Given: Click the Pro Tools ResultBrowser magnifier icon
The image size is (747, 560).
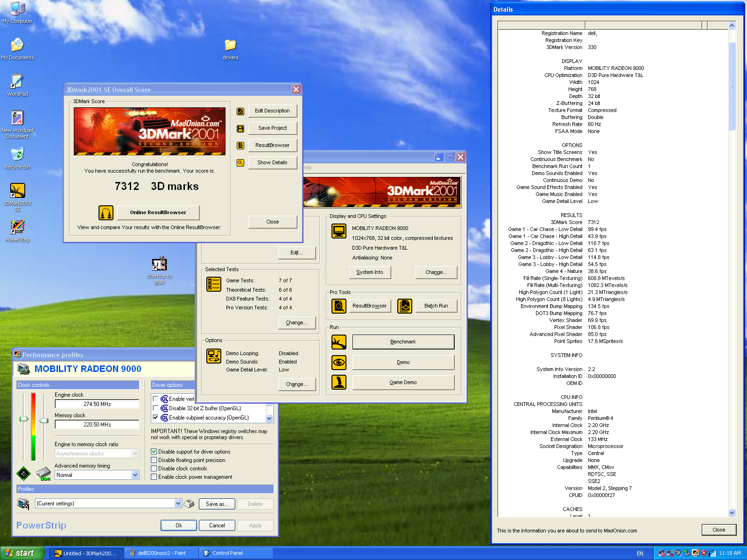Looking at the screenshot, I should click(339, 306).
